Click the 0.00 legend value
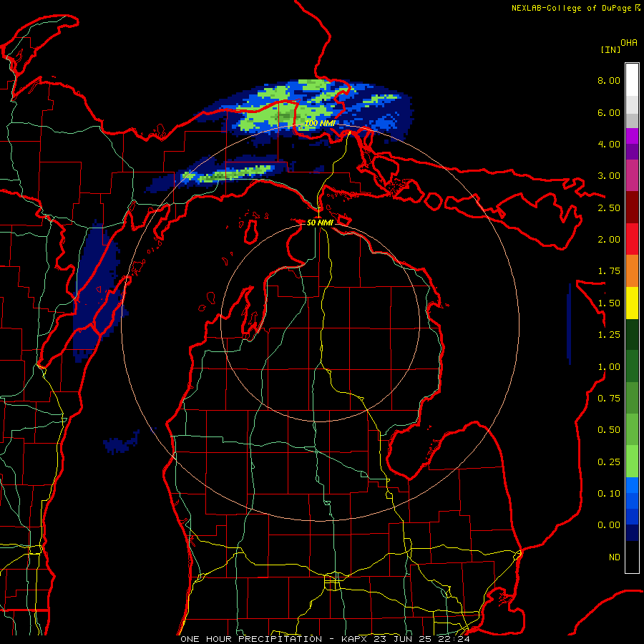Image resolution: width=644 pixels, height=644 pixels. [x=609, y=525]
